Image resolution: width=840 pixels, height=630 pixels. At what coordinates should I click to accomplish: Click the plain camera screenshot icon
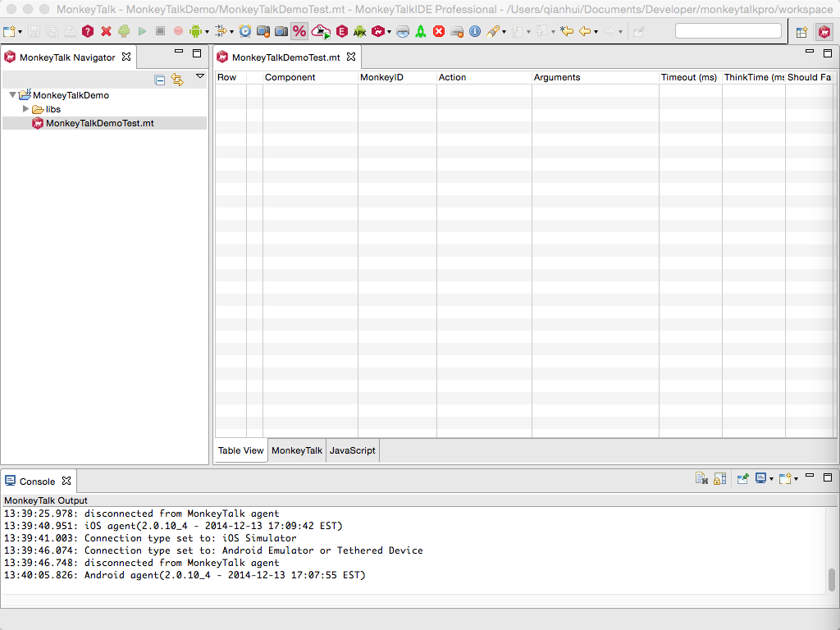coord(281,32)
